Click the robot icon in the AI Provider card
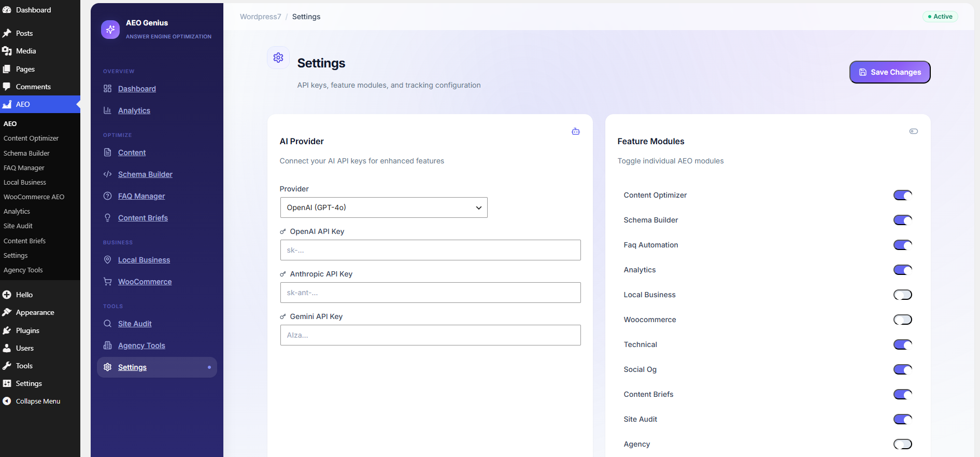The height and width of the screenshot is (457, 980). [576, 131]
